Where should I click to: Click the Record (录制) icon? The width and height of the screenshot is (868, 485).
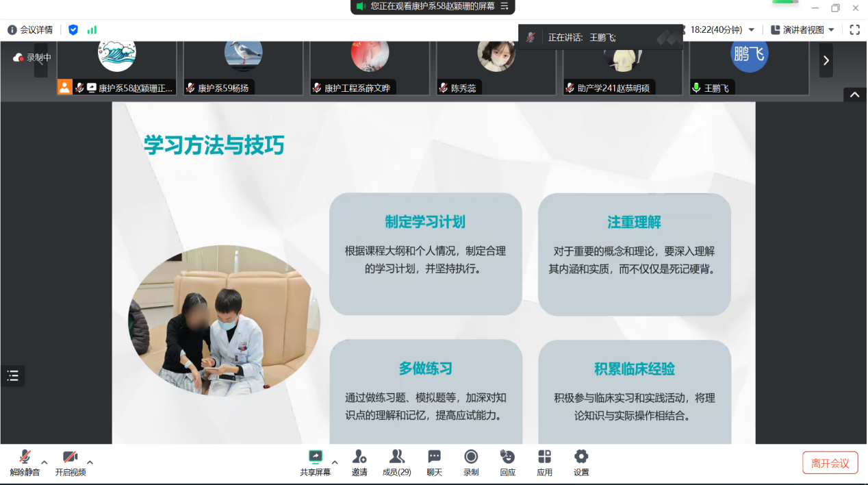point(471,457)
